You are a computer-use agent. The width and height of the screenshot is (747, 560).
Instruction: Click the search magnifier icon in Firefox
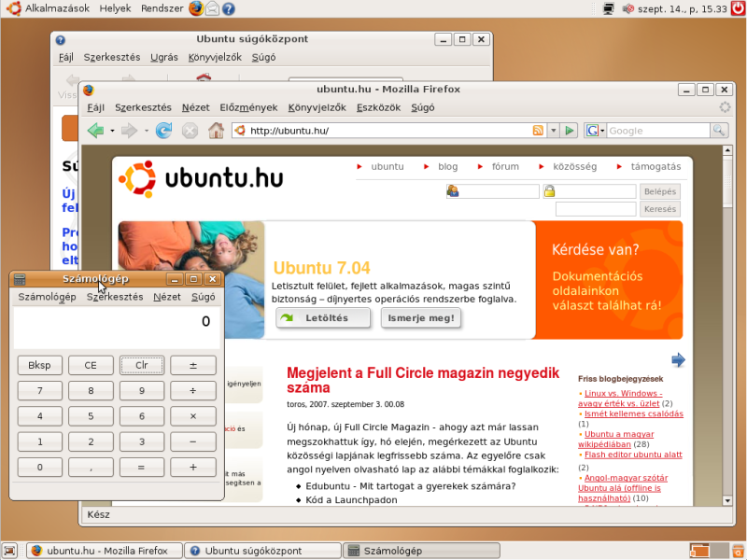(719, 131)
